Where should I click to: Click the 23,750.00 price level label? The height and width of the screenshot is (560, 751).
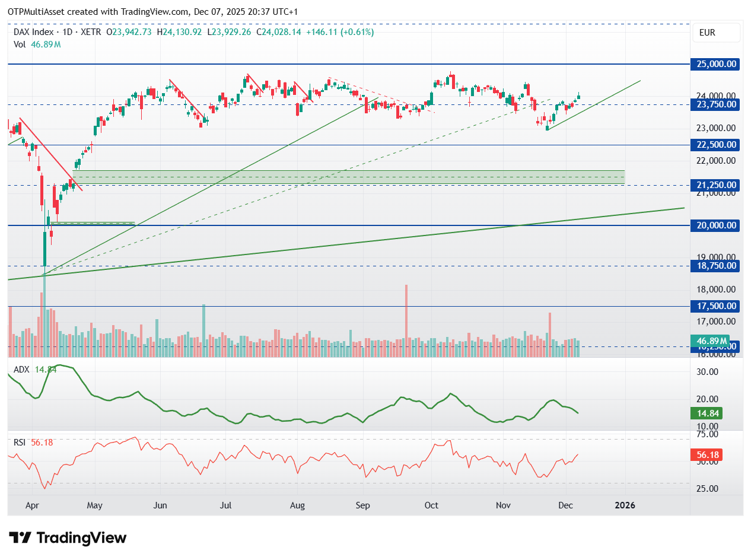pos(715,104)
